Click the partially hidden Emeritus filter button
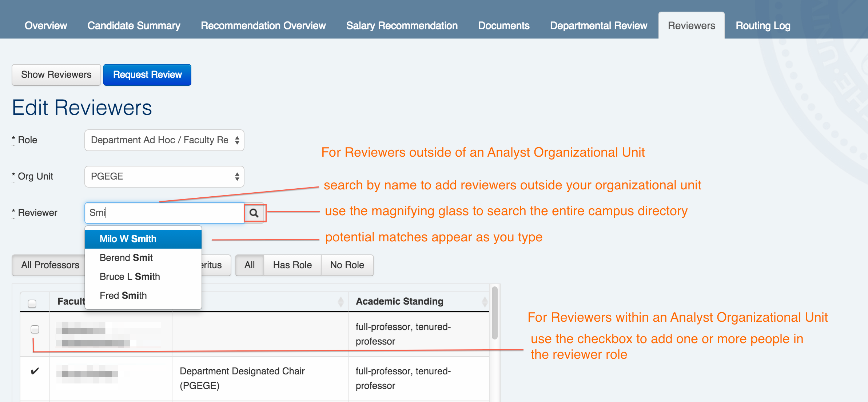 [x=216, y=265]
